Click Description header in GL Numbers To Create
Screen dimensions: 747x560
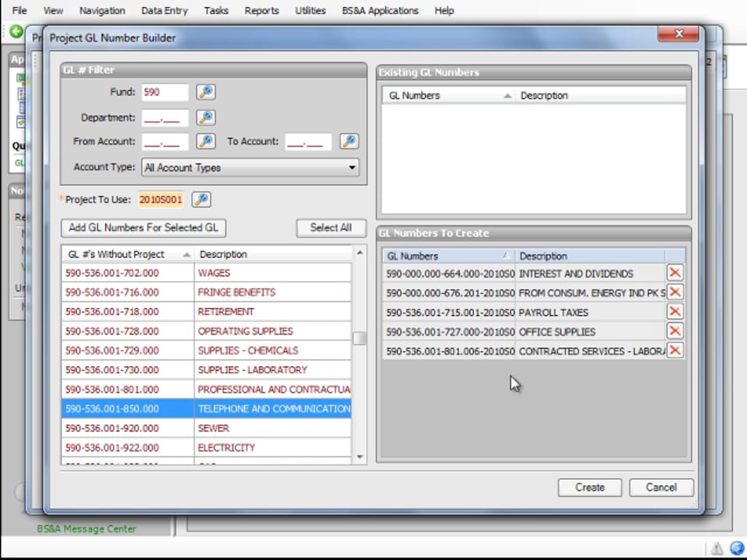point(590,256)
